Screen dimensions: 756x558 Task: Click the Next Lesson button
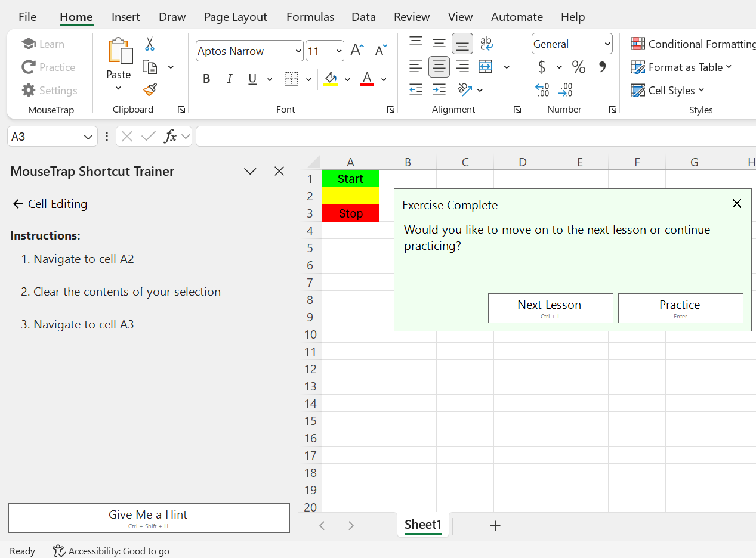550,308
